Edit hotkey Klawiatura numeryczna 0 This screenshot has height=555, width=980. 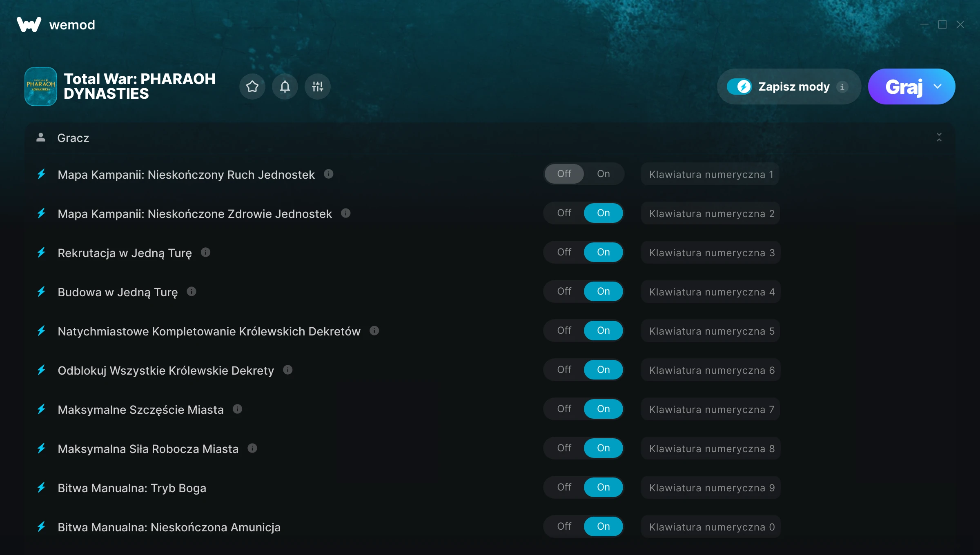point(711,527)
